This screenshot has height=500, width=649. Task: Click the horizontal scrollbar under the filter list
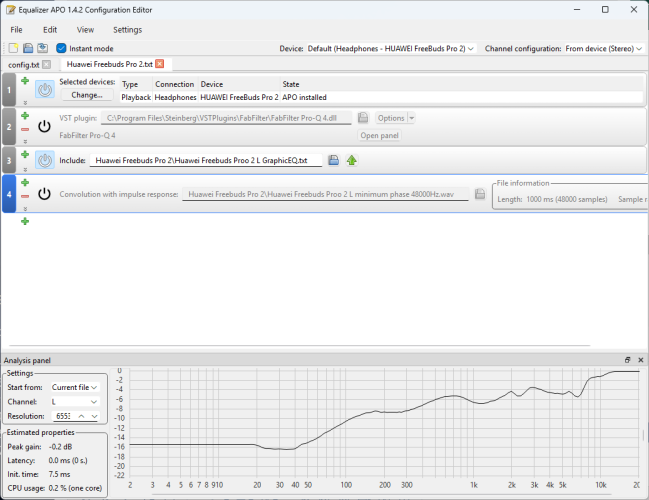[300, 345]
